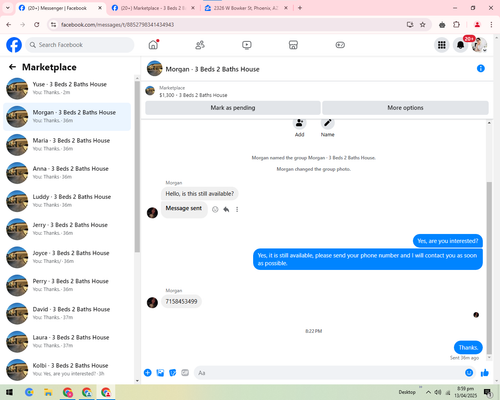Viewport: 500px width, 400px height.
Task: Go to the Home feed icon
Action: [x=153, y=45]
